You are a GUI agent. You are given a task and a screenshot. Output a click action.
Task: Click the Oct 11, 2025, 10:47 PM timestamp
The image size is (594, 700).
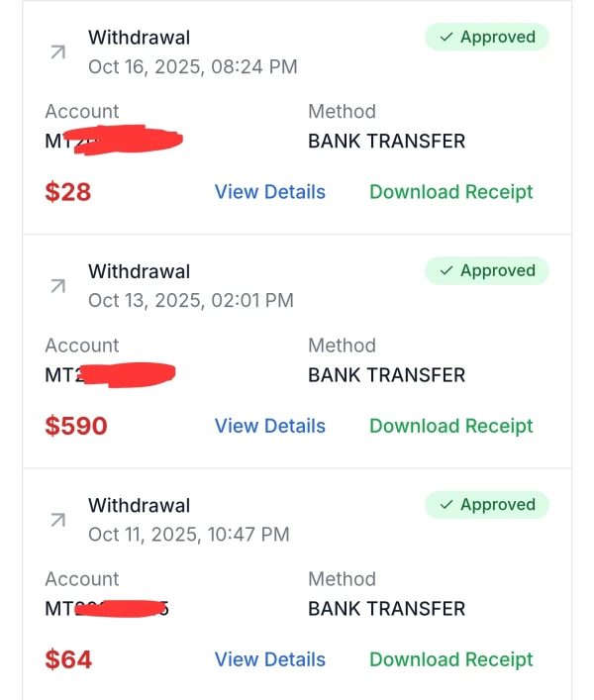click(188, 535)
